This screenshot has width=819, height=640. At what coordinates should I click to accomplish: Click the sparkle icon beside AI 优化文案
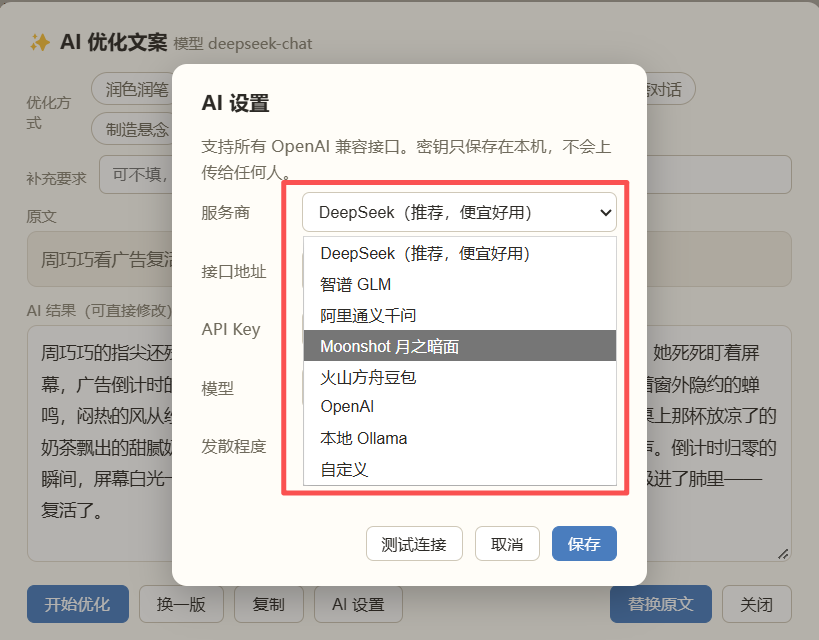click(x=40, y=42)
